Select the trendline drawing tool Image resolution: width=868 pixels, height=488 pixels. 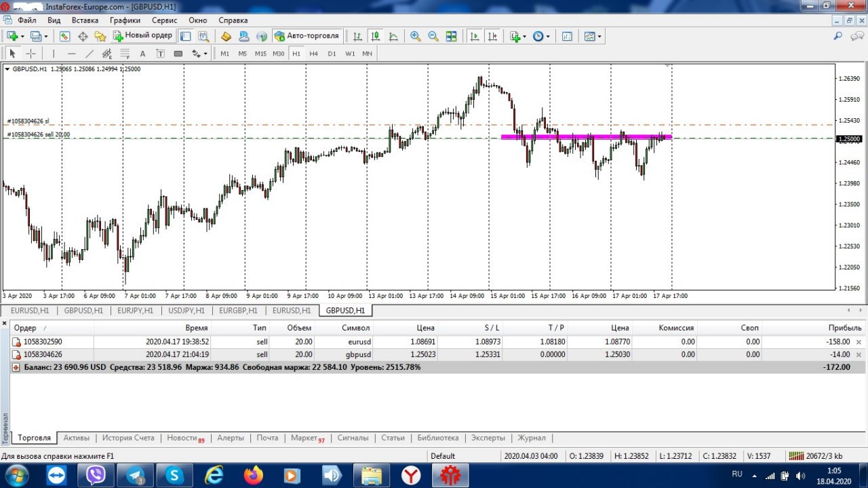pyautogui.click(x=89, y=54)
